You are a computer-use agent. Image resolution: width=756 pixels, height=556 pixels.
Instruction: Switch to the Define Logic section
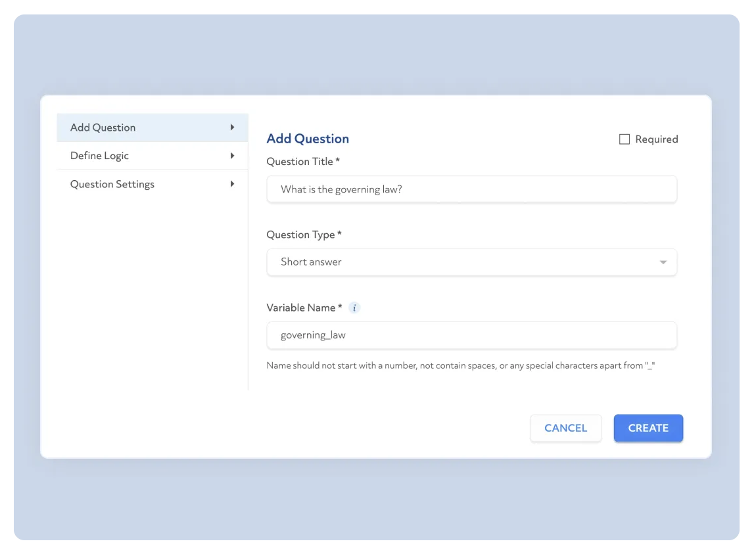pos(100,156)
